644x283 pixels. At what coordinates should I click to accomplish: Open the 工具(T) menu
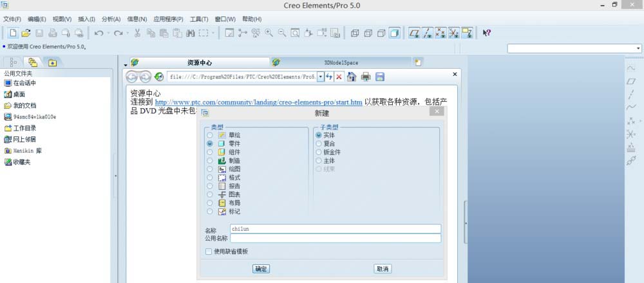pyautogui.click(x=199, y=19)
